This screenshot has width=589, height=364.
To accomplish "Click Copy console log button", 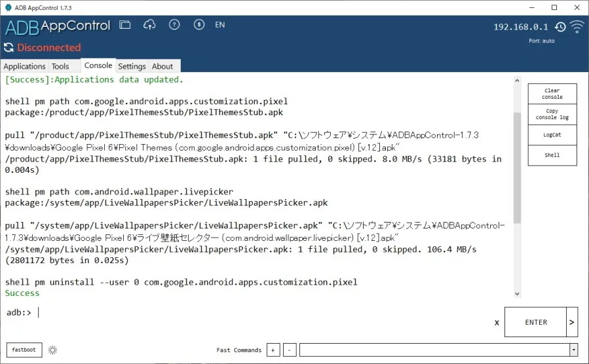I will pos(552,114).
